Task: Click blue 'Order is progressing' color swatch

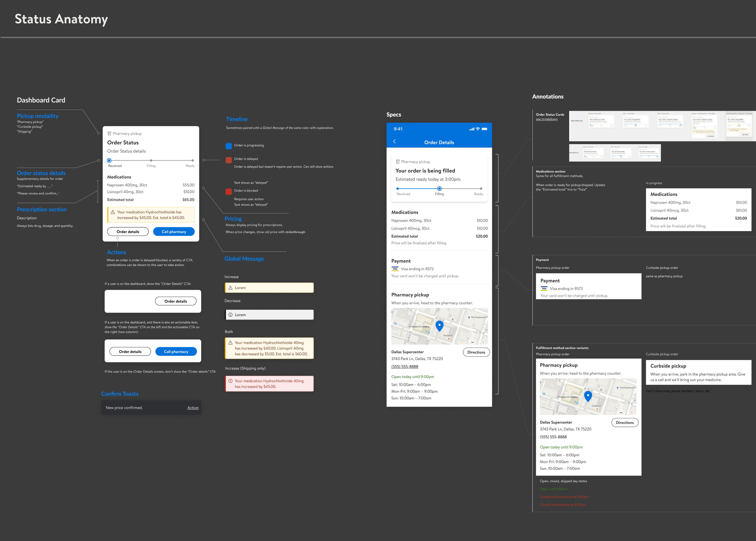Action: pyautogui.click(x=228, y=146)
